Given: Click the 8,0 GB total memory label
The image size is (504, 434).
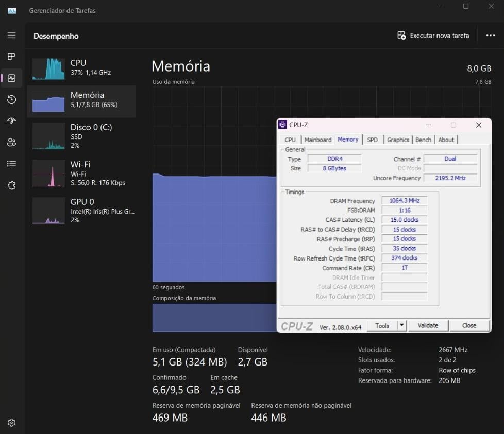Looking at the screenshot, I should pyautogui.click(x=479, y=68).
